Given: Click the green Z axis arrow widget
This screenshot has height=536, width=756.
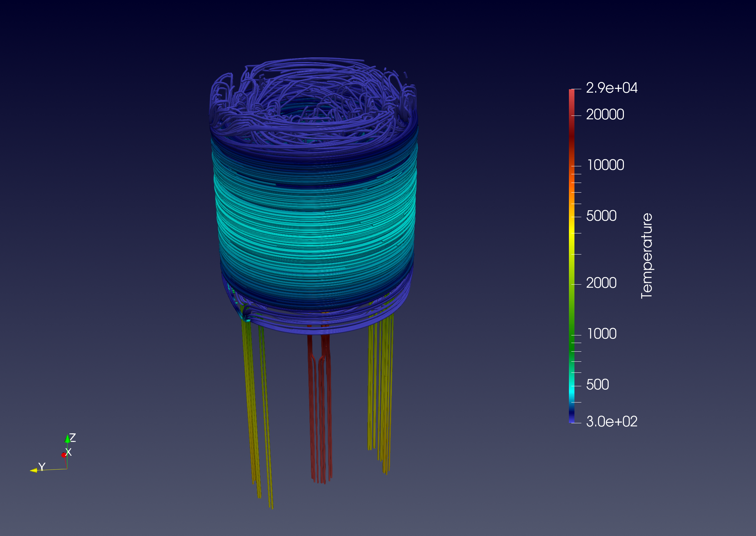Looking at the screenshot, I should pos(67,439).
